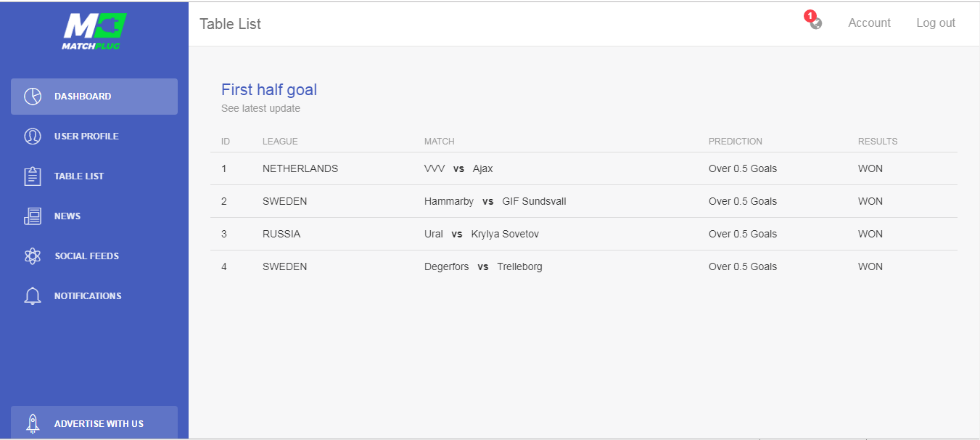Click the Dashboard pie chart icon
Image resolution: width=980 pixels, height=440 pixels.
(33, 97)
